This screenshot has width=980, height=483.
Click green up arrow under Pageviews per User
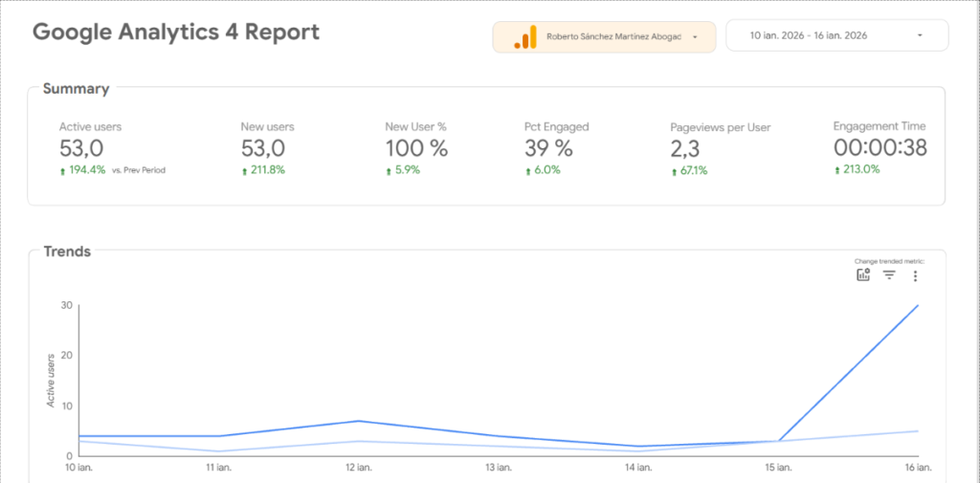pyautogui.click(x=675, y=170)
